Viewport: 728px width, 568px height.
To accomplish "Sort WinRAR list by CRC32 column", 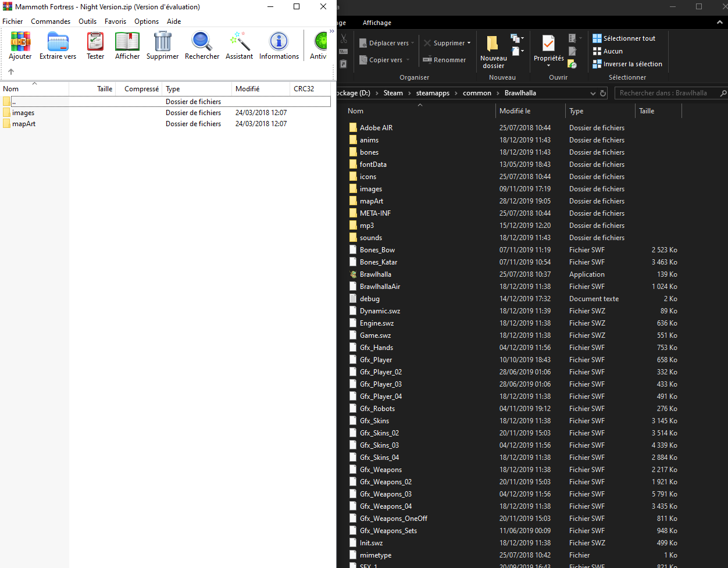I will point(311,89).
